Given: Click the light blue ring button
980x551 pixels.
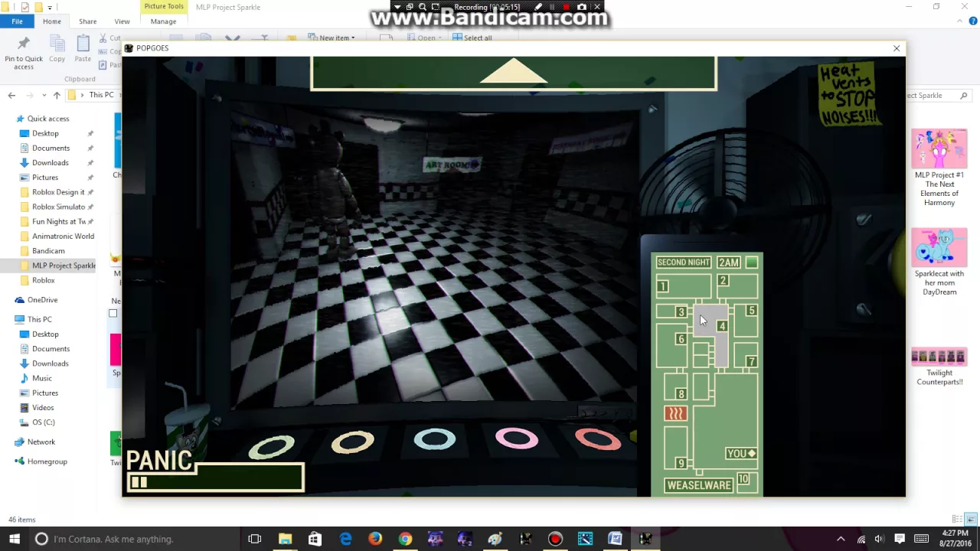Looking at the screenshot, I should click(x=435, y=439).
